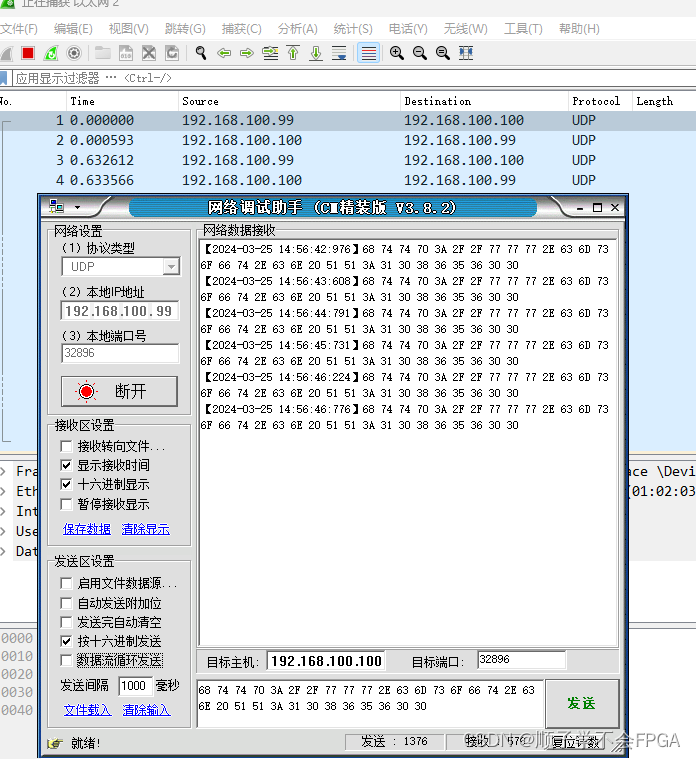Open the 分析(A) menu
Screen dimensions: 696x759
pyautogui.click(x=298, y=29)
